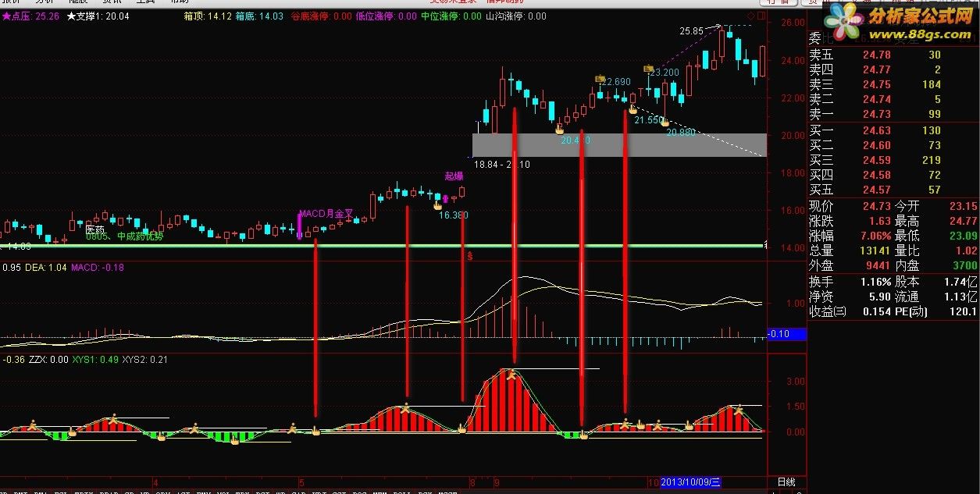The width and height of the screenshot is (980, 494).
Task: Select the 卖三 row at 24.75
Action: point(892,84)
